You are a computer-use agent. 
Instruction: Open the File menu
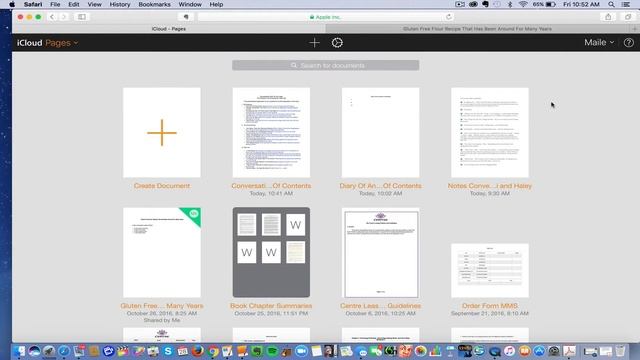(x=55, y=4)
